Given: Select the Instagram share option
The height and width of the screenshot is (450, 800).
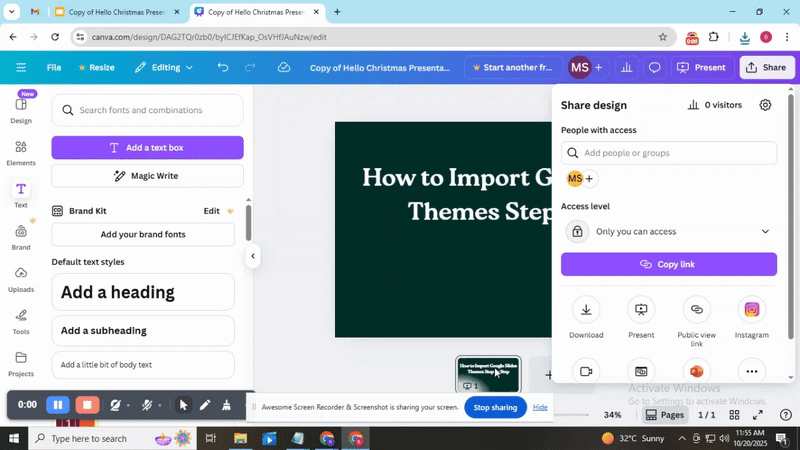Looking at the screenshot, I should (751, 310).
